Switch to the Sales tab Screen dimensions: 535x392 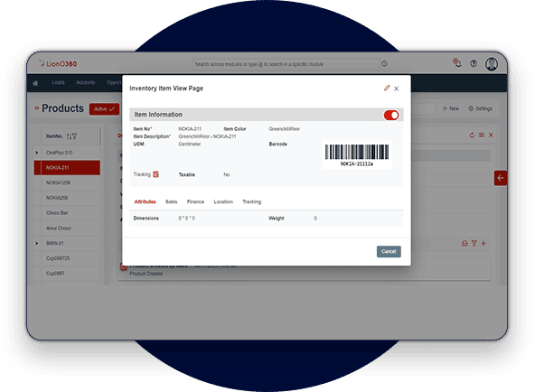pyautogui.click(x=172, y=201)
